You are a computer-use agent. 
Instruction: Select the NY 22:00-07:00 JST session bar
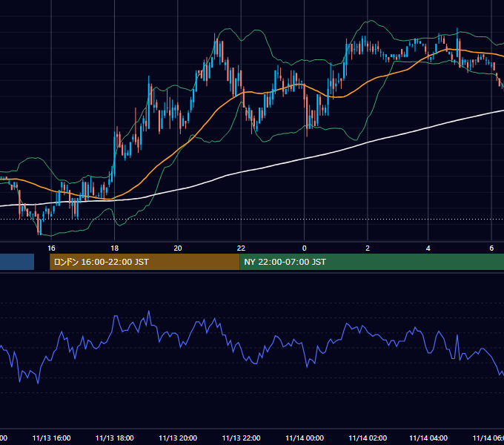coord(371,262)
